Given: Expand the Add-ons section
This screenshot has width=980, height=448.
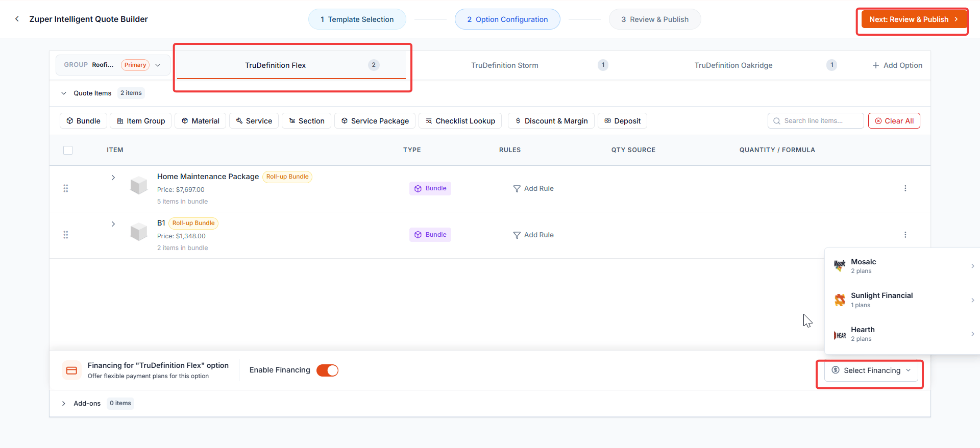Looking at the screenshot, I should [x=64, y=404].
